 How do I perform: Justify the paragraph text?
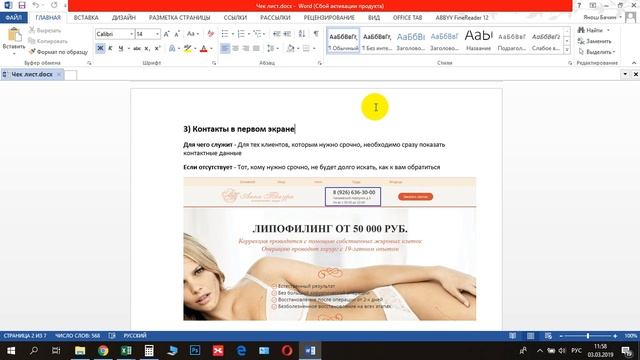tap(256, 49)
